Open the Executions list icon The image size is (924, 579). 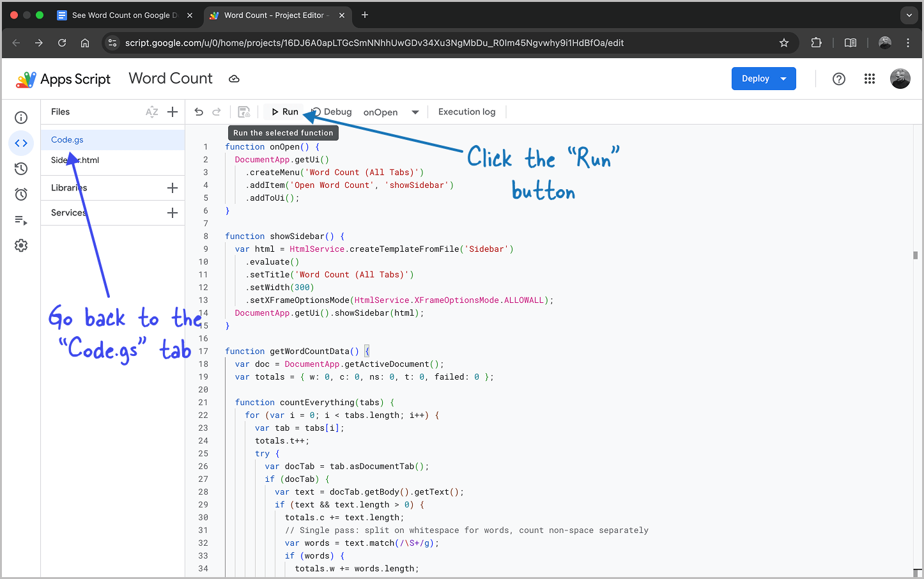pyautogui.click(x=21, y=220)
